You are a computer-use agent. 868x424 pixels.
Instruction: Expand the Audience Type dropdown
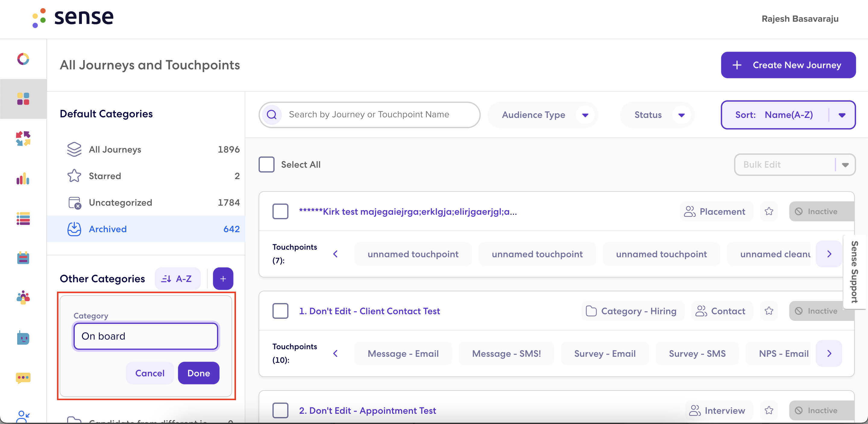(543, 115)
